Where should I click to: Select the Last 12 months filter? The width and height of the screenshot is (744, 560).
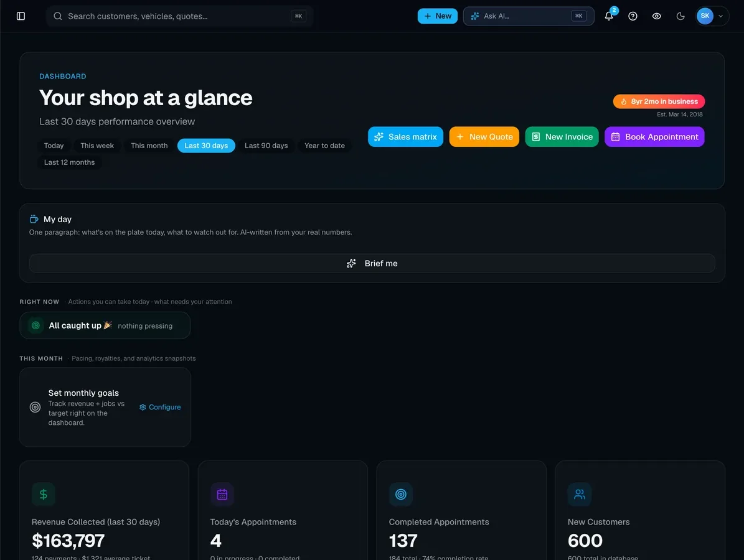click(x=69, y=162)
